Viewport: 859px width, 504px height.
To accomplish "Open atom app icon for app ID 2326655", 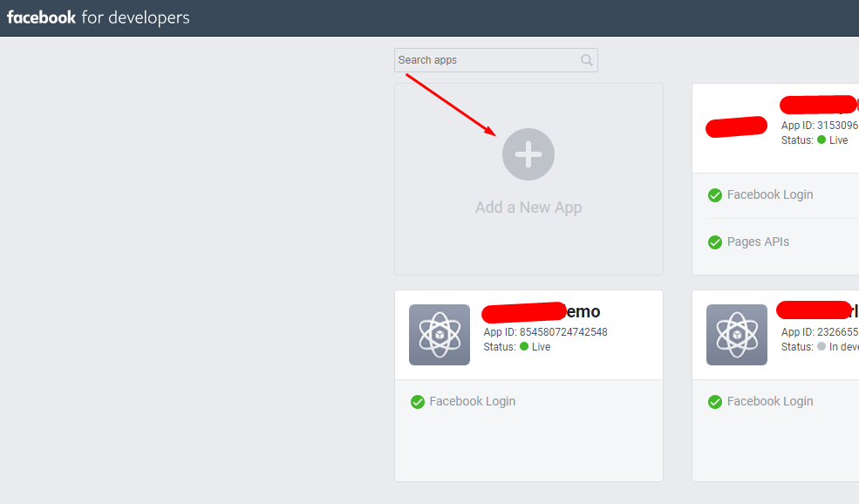I will pos(737,335).
